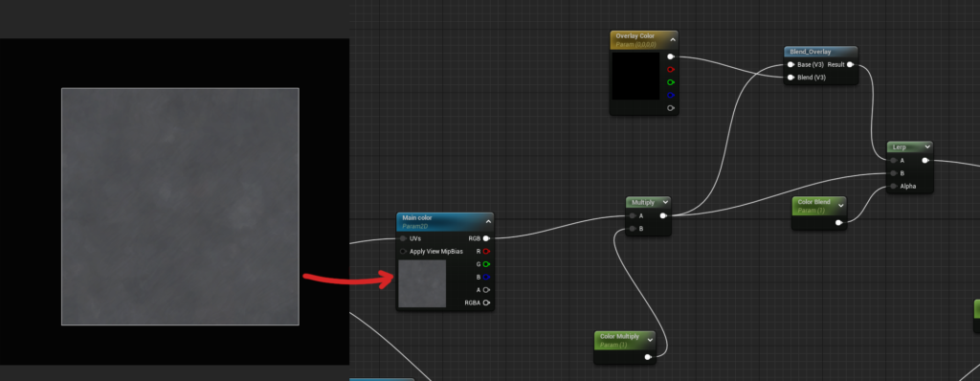
Task: Expand the Lerp node chevron
Action: (x=926, y=147)
